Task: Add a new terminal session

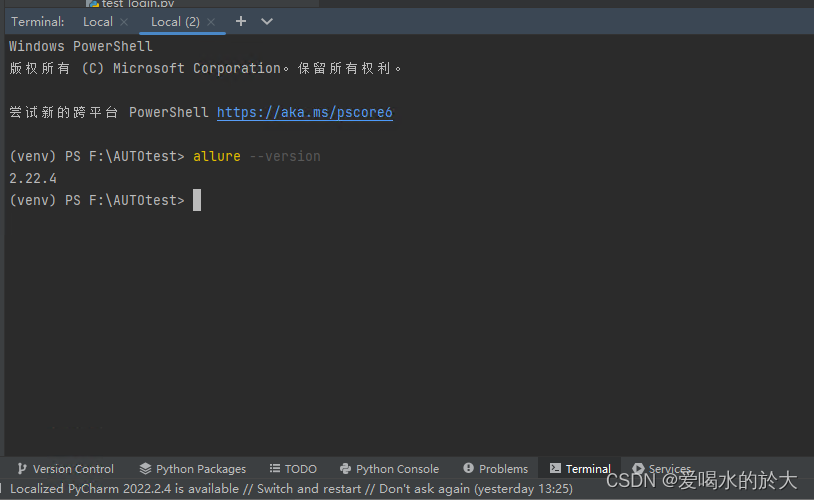Action: tap(241, 21)
